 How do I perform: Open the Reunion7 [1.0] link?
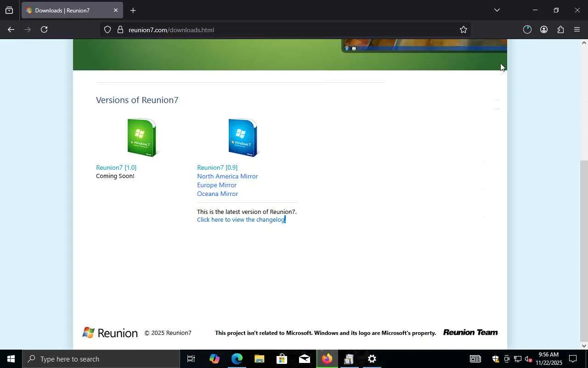(116, 167)
